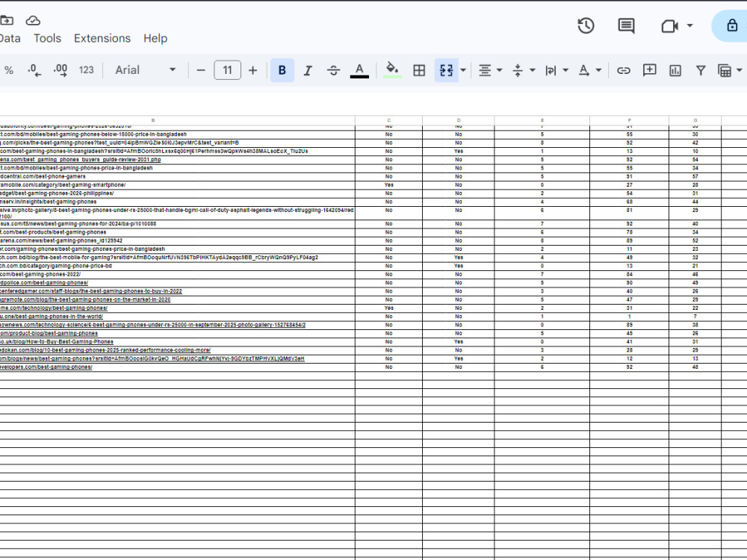Expand text wrapping dropdown arrow
This screenshot has width=747, height=560.
(x=565, y=70)
